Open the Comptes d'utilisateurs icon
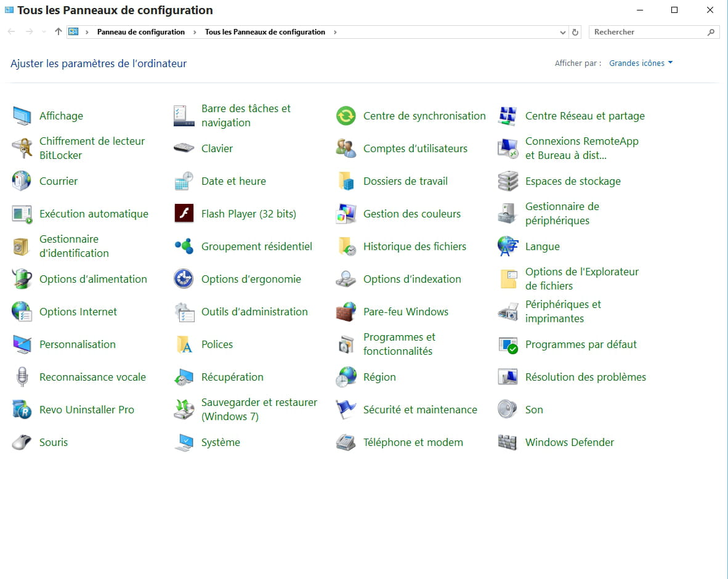This screenshot has height=579, width=728. (x=346, y=148)
